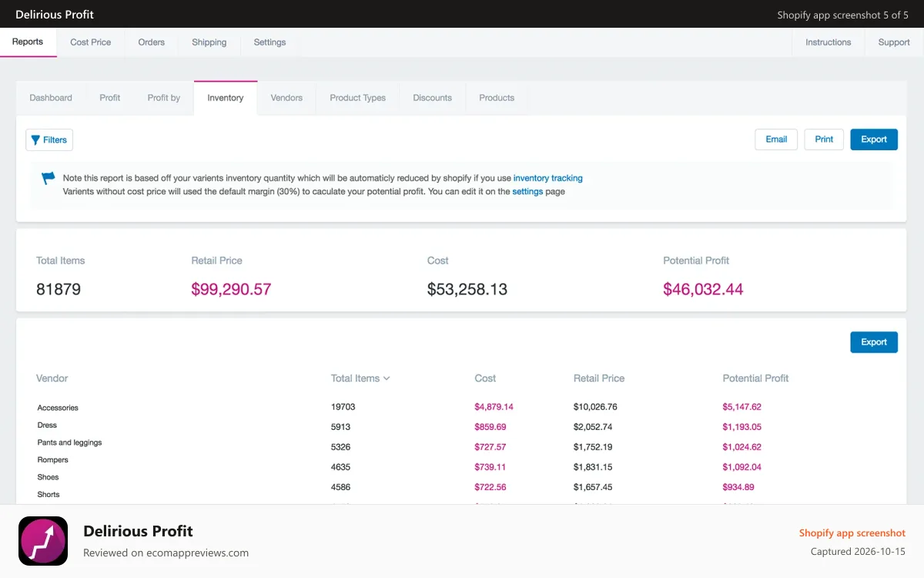Select the Rompers vendor row

click(x=53, y=460)
